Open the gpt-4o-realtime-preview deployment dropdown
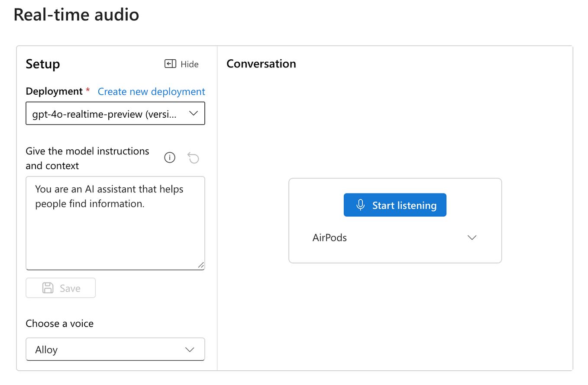 coord(115,113)
